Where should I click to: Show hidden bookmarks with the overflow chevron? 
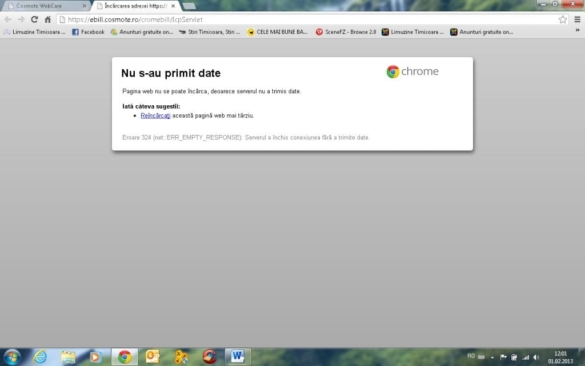[577, 31]
